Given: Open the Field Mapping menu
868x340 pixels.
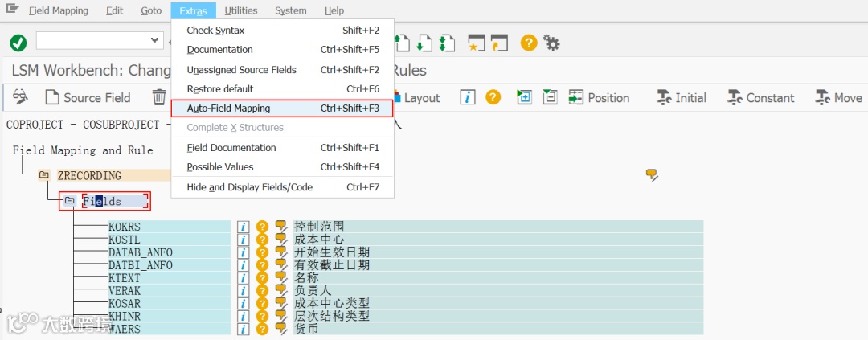Looking at the screenshot, I should coord(58,10).
